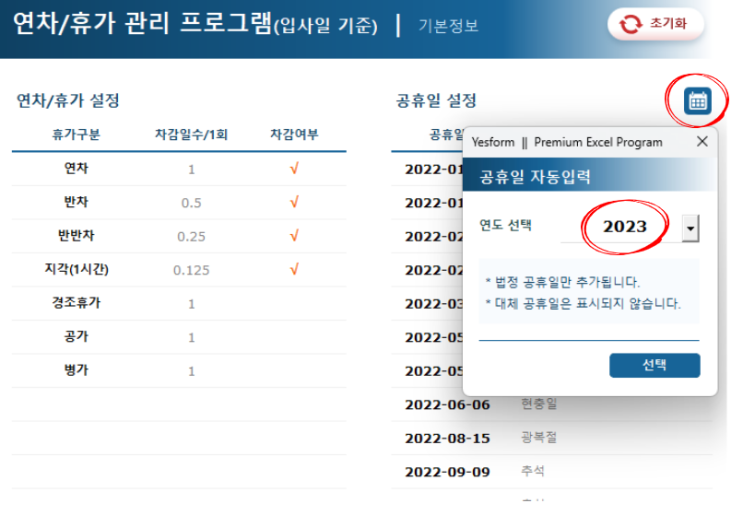Click the 1 value for 병가

(191, 371)
